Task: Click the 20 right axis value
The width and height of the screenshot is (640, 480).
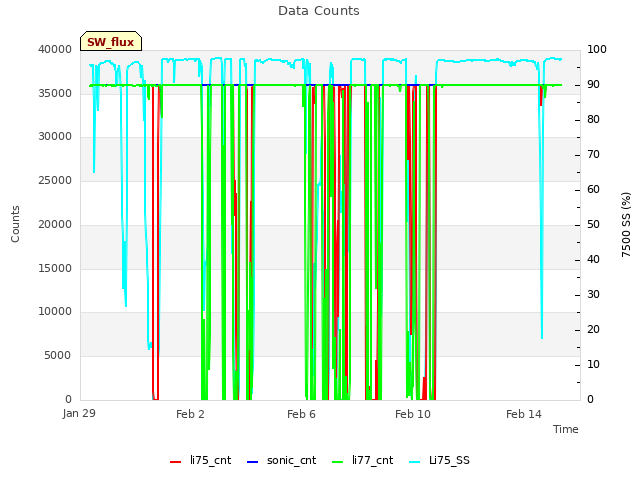Action: (x=593, y=329)
